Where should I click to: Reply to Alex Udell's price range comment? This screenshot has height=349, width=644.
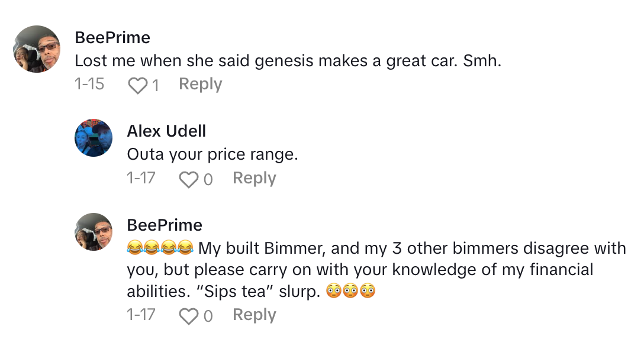click(x=254, y=178)
